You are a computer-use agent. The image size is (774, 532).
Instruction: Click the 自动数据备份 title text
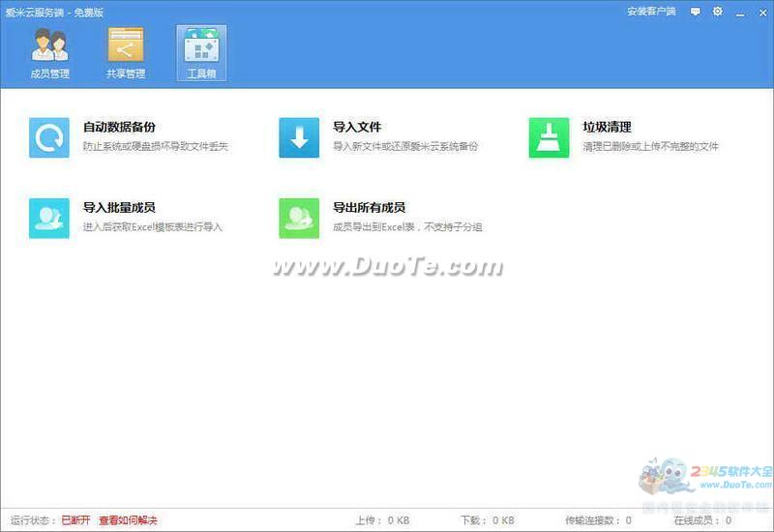[x=119, y=127]
